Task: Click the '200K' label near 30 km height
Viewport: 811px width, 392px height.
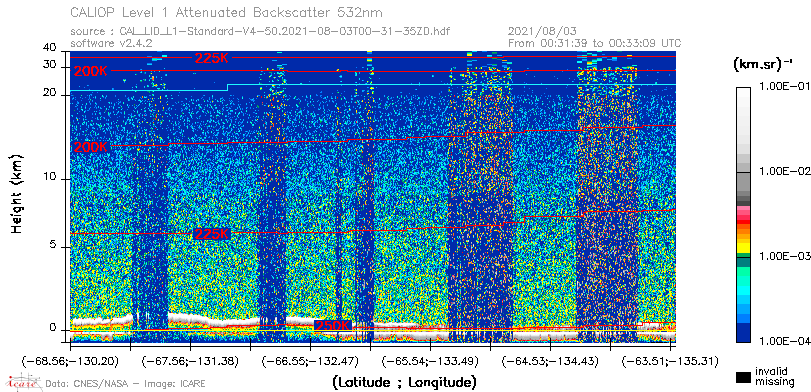Action: [91, 71]
